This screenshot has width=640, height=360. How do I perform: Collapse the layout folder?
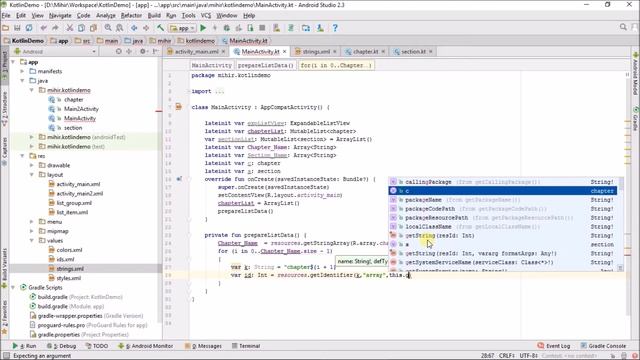tap(32, 175)
